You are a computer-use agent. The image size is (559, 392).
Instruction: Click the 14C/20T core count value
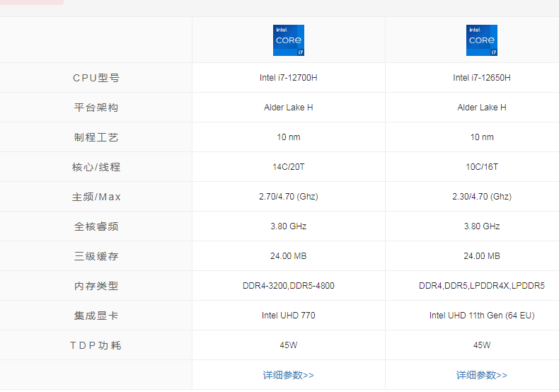point(288,167)
